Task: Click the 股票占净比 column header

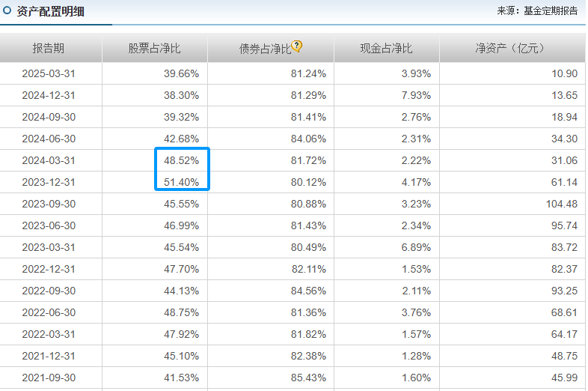Action: point(155,48)
